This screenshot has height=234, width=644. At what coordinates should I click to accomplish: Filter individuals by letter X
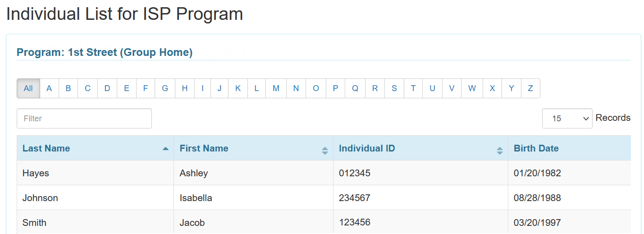click(x=492, y=88)
